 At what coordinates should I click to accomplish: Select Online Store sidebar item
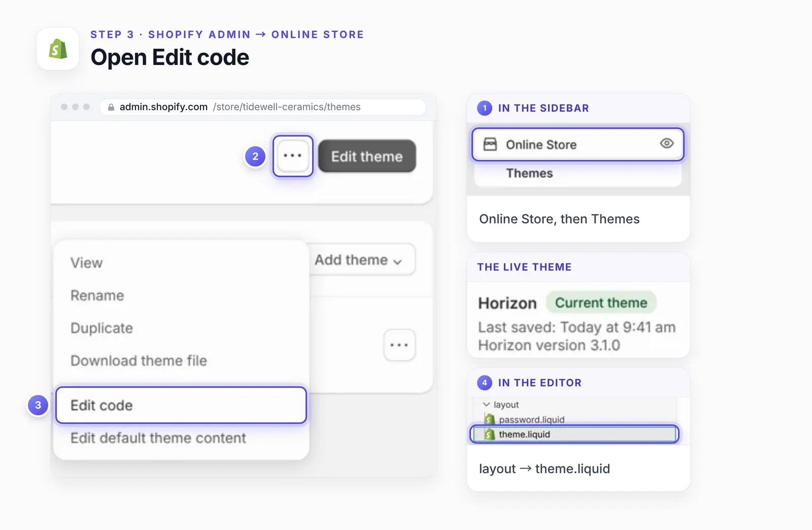pyautogui.click(x=578, y=145)
